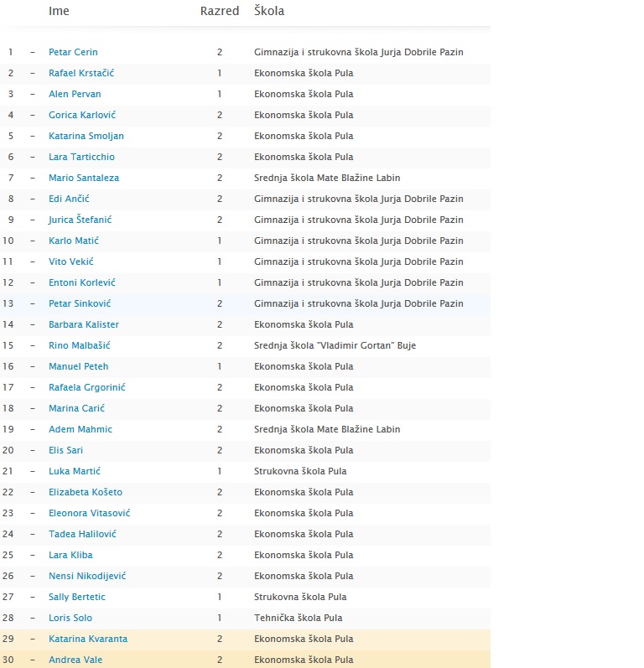Click rank number 1 in Petar Cerin's row

[11, 52]
